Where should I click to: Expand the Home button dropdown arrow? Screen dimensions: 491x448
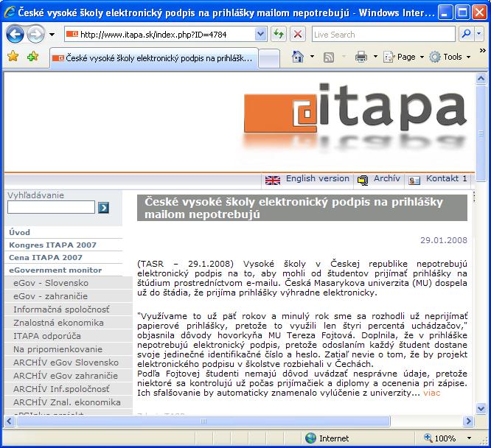click(312, 57)
